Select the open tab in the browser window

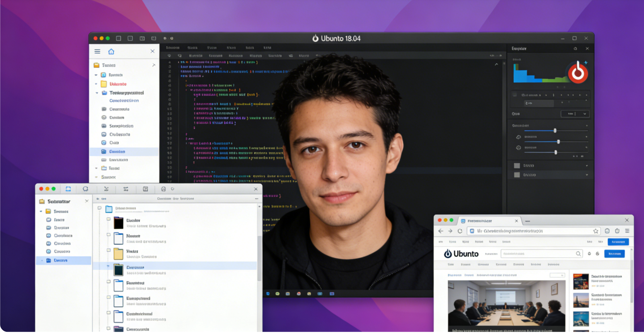coord(489,221)
